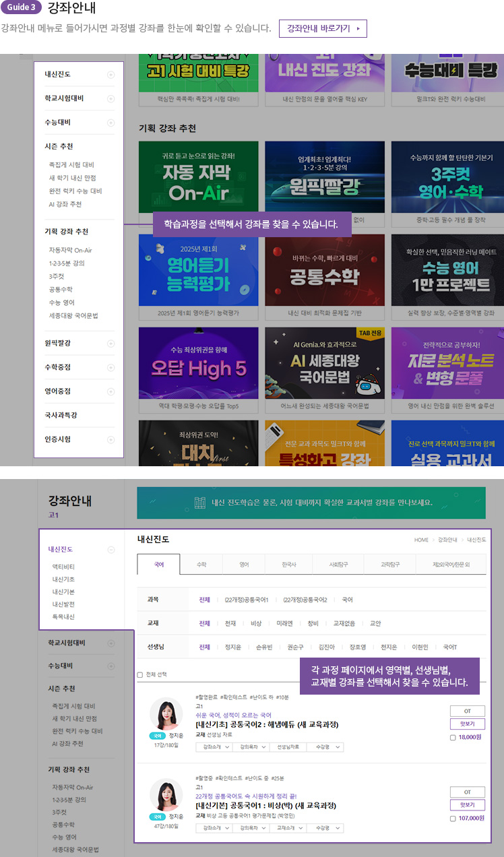Check the 18,000원 course checkbox
This screenshot has width=504, height=857.
452,737
